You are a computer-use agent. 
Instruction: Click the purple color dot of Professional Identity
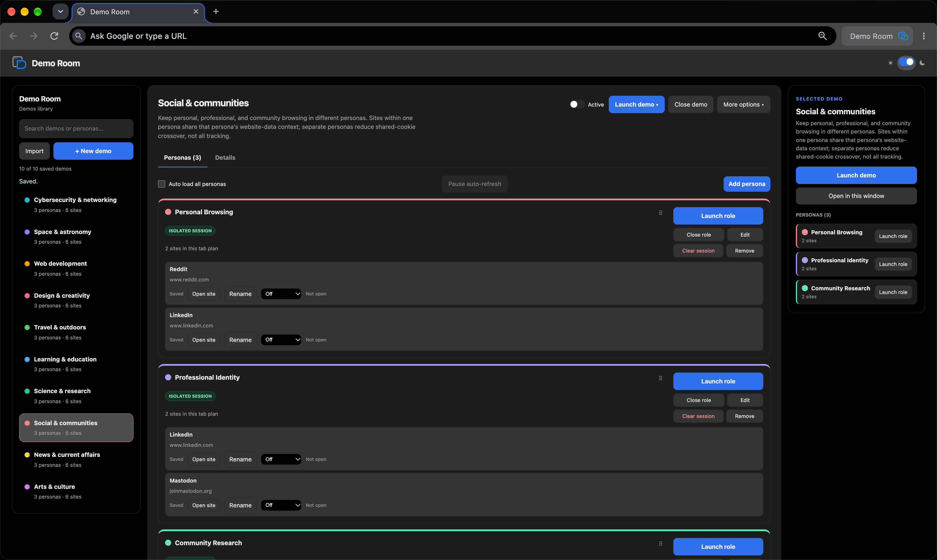[x=168, y=377]
